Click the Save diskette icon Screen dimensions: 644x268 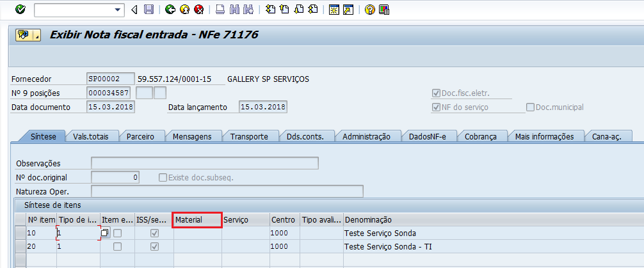coord(149,10)
